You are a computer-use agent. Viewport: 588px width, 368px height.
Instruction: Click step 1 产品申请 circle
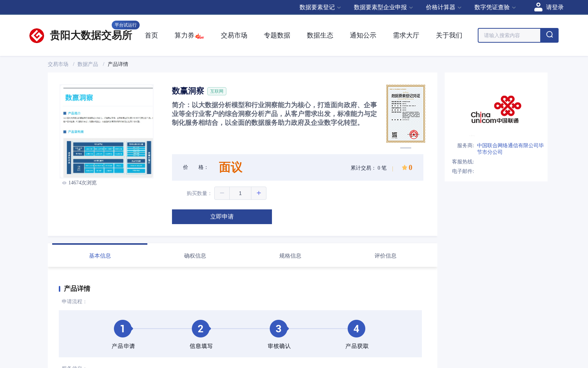coord(123,329)
